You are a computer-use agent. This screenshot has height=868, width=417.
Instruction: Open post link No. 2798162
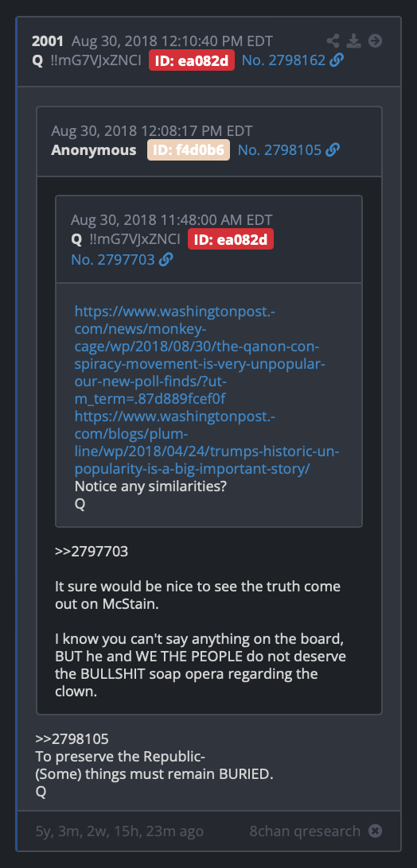283,60
